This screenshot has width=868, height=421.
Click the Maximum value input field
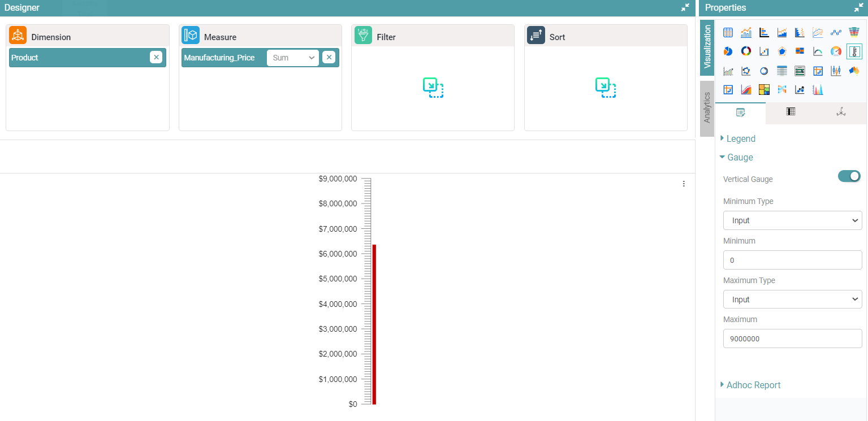792,339
